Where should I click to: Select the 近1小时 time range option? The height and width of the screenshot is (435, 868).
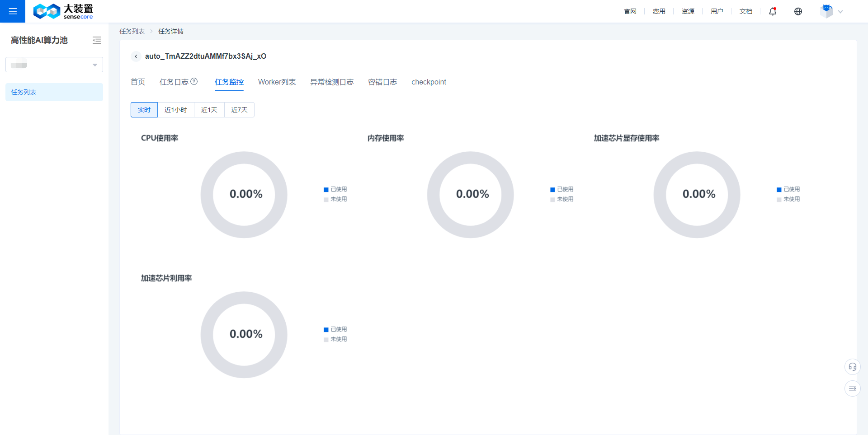[x=175, y=110]
